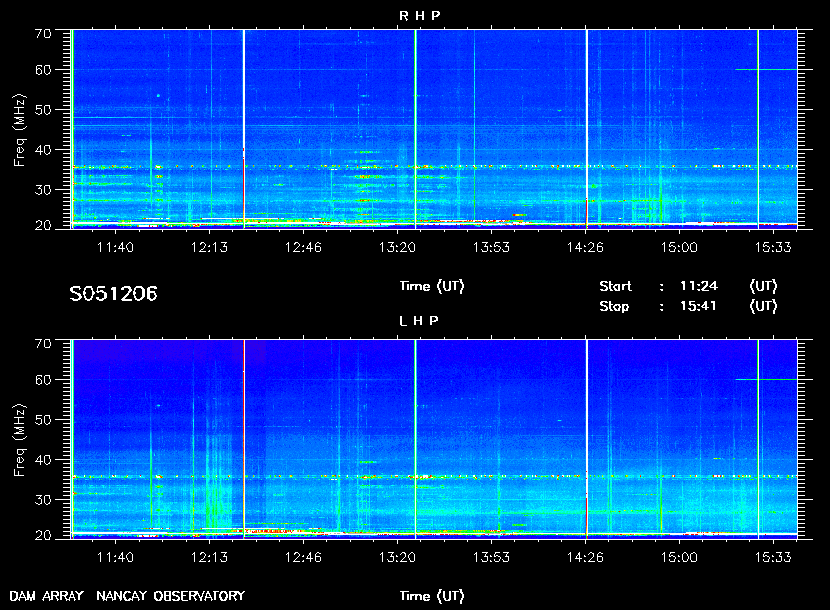
Task: Click the LHP panel title
Action: [x=419, y=320]
